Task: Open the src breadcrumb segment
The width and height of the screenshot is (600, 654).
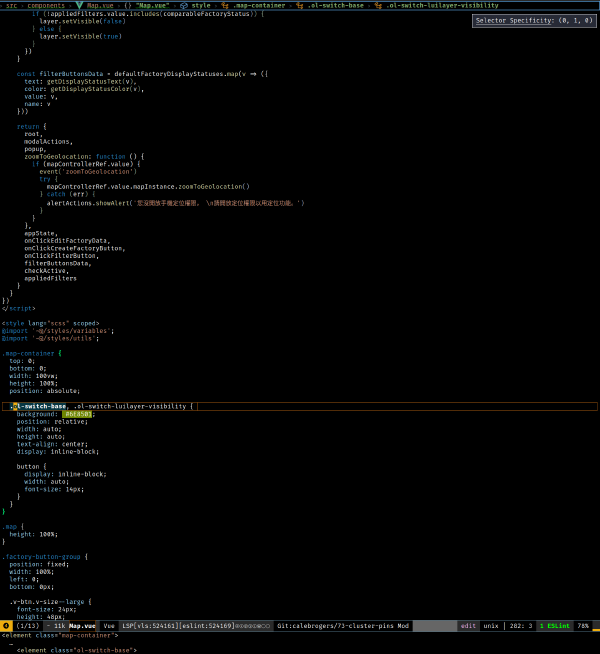Action: click(12, 5)
